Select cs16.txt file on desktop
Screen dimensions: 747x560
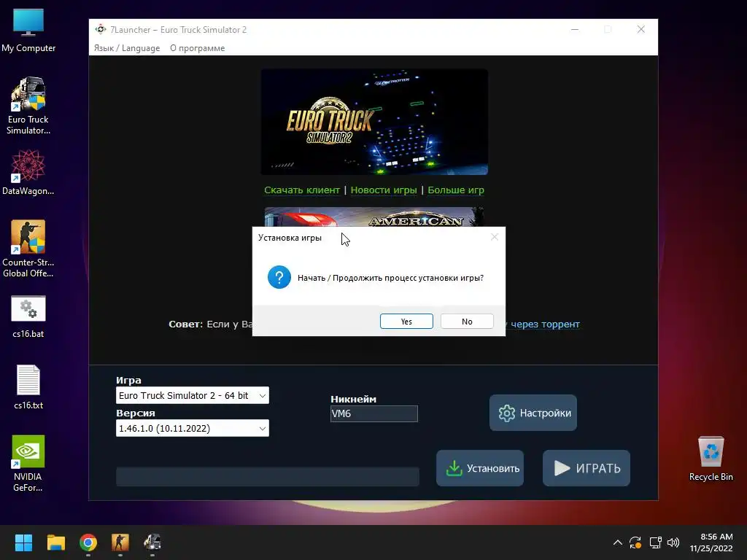(x=28, y=387)
